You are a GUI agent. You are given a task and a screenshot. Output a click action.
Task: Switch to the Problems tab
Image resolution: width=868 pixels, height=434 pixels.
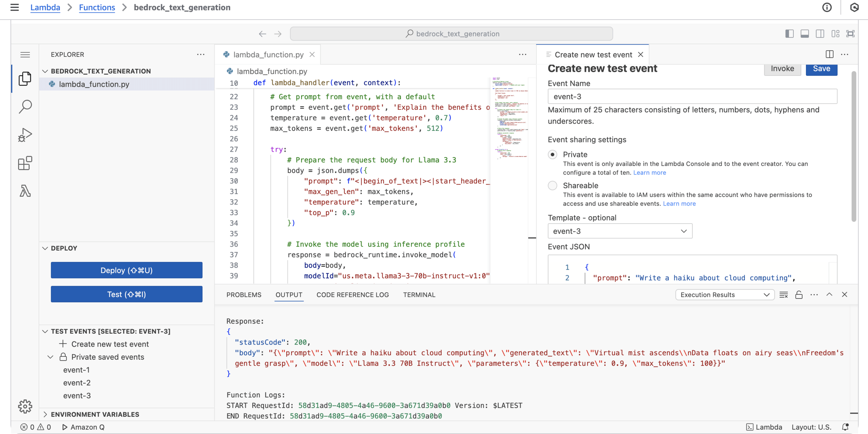(244, 295)
